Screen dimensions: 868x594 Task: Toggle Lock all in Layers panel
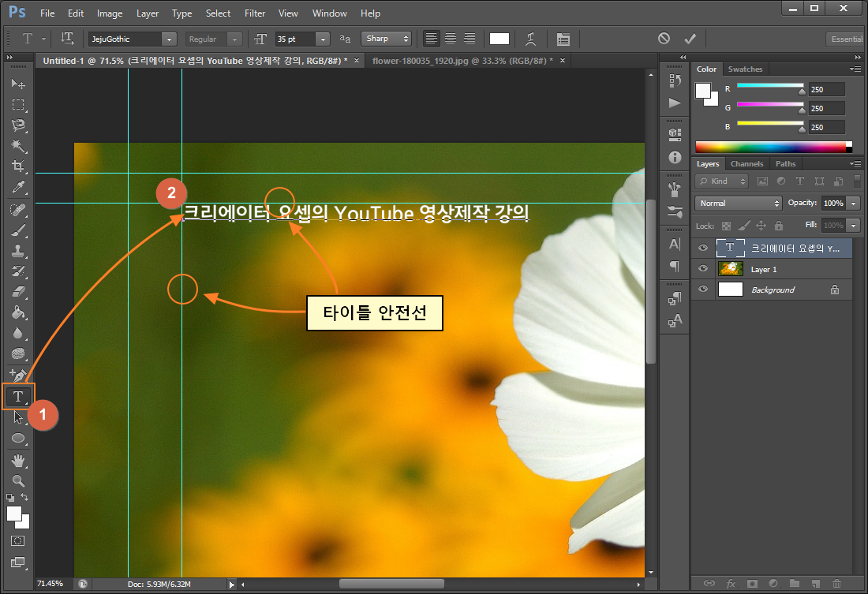coord(779,226)
